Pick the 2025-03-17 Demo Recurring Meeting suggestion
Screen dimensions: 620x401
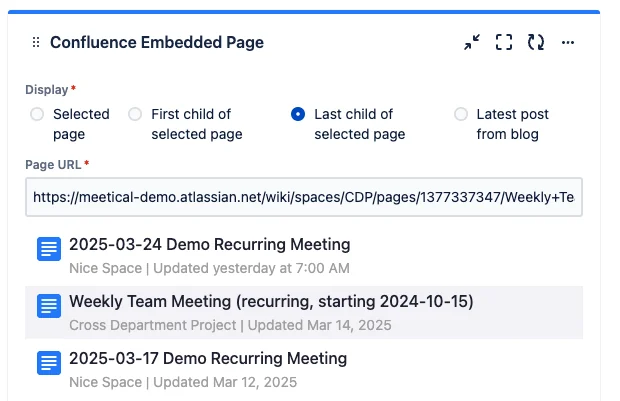304,369
